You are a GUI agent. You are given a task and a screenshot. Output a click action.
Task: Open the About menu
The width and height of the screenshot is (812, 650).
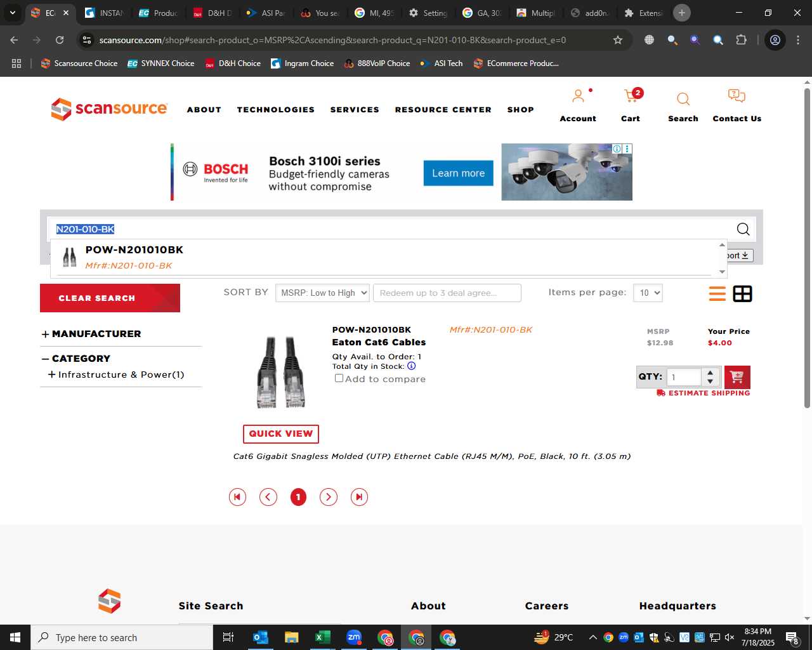click(204, 110)
